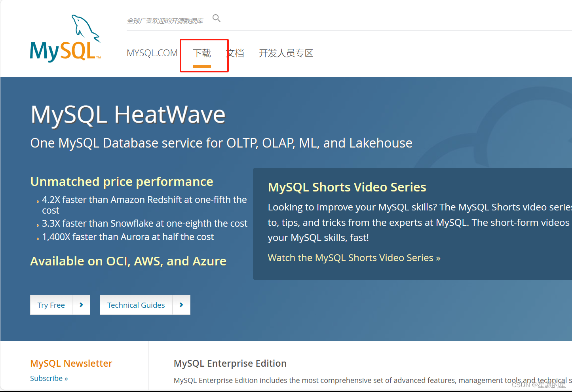Click the highlighted red box around 下载
The height and width of the screenshot is (392, 572).
[204, 55]
